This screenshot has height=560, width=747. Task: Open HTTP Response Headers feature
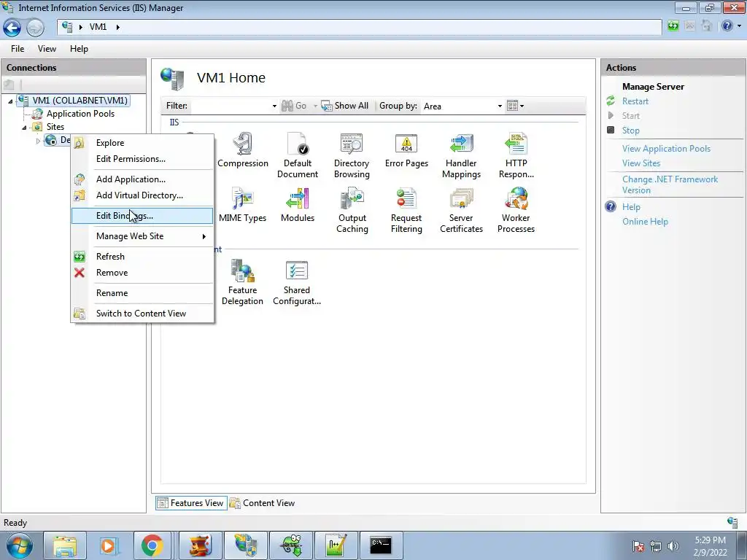516,155
